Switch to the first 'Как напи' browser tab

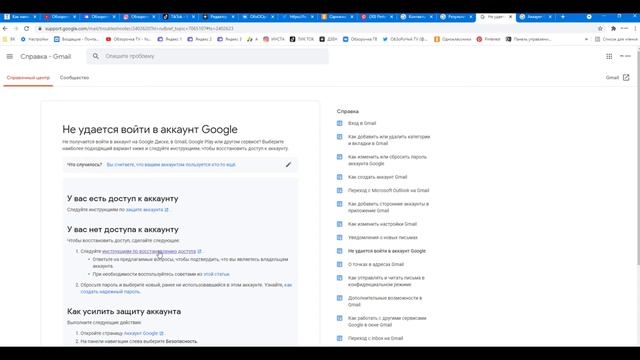click(20, 17)
